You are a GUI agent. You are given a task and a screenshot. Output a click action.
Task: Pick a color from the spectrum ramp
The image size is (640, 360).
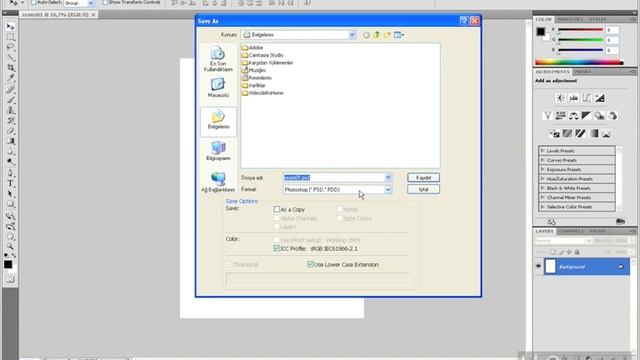coord(579,62)
